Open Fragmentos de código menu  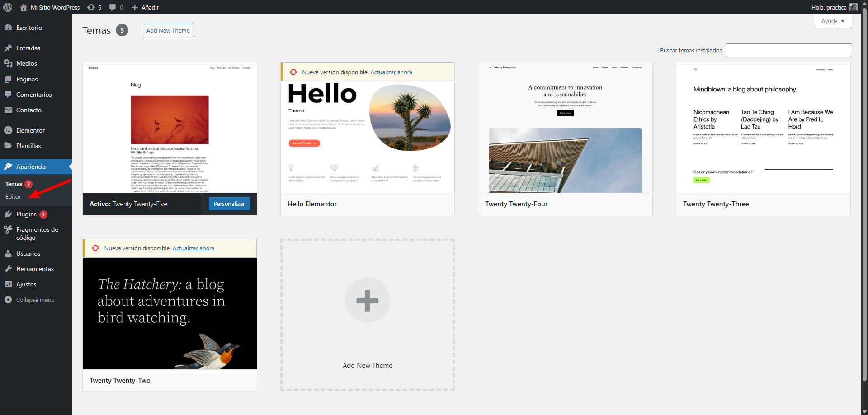36,234
